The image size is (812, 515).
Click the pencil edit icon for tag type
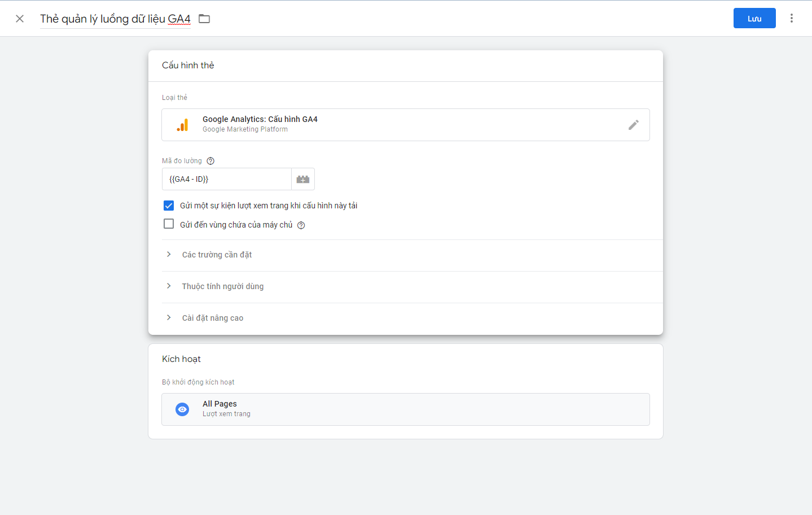pos(634,125)
